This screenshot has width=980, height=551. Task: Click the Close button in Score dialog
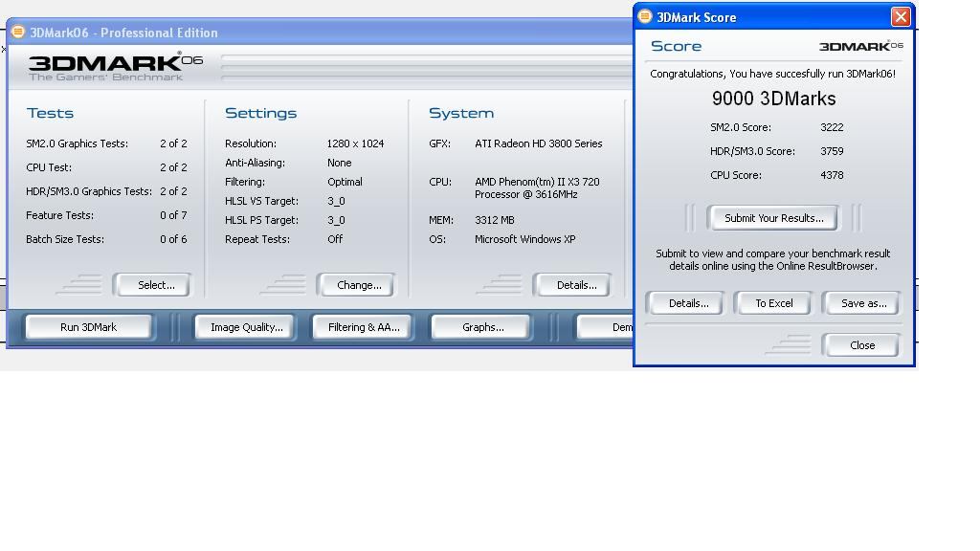tap(860, 344)
